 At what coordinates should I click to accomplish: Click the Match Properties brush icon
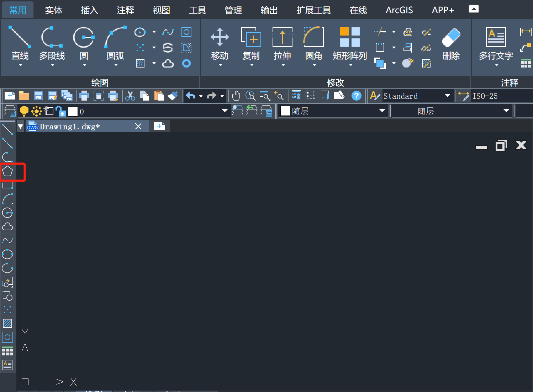173,96
